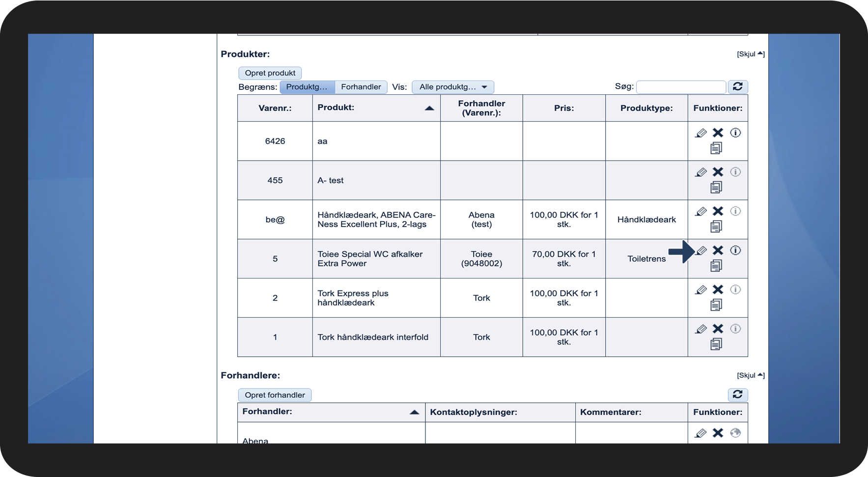Viewport: 868px width, 477px height.
Task: Show info for product 6426
Action: (735, 133)
